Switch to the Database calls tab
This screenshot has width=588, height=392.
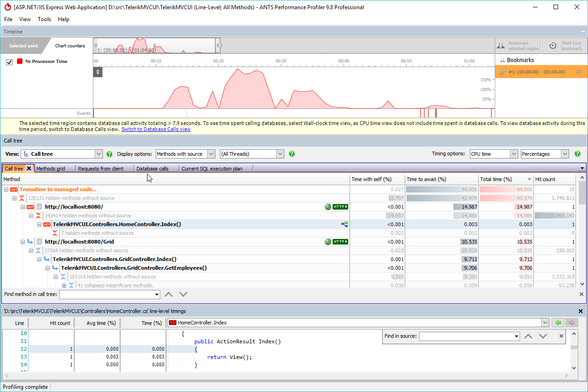(x=152, y=168)
